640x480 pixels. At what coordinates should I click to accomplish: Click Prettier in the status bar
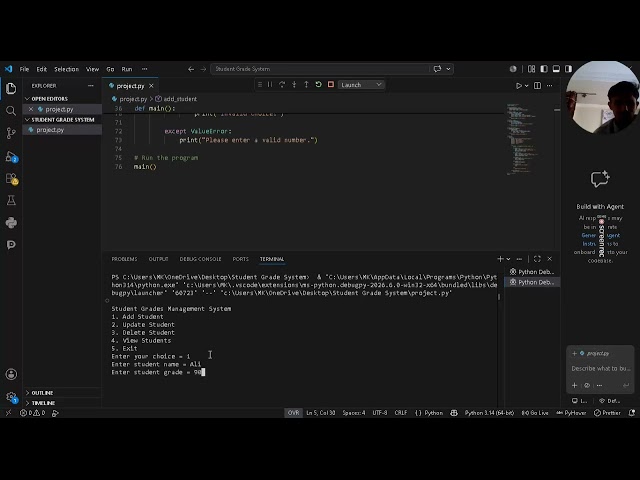[607, 413]
